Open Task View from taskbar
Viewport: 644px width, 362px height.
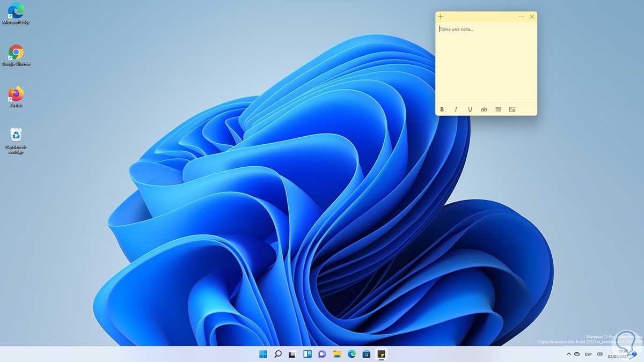point(292,354)
